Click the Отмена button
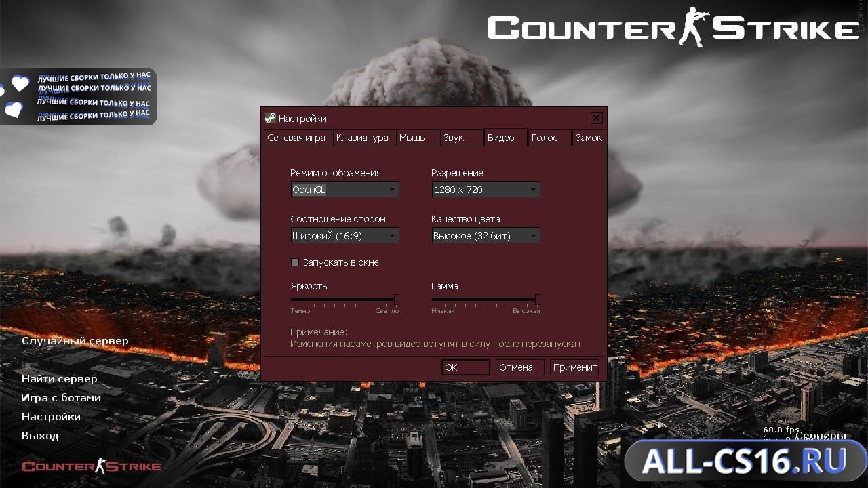Image resolution: width=868 pixels, height=488 pixels. (x=519, y=367)
